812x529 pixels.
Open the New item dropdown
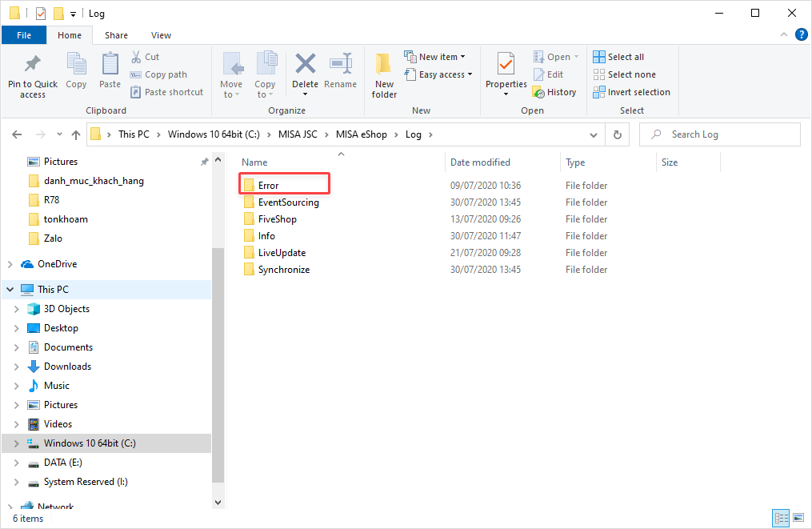435,57
